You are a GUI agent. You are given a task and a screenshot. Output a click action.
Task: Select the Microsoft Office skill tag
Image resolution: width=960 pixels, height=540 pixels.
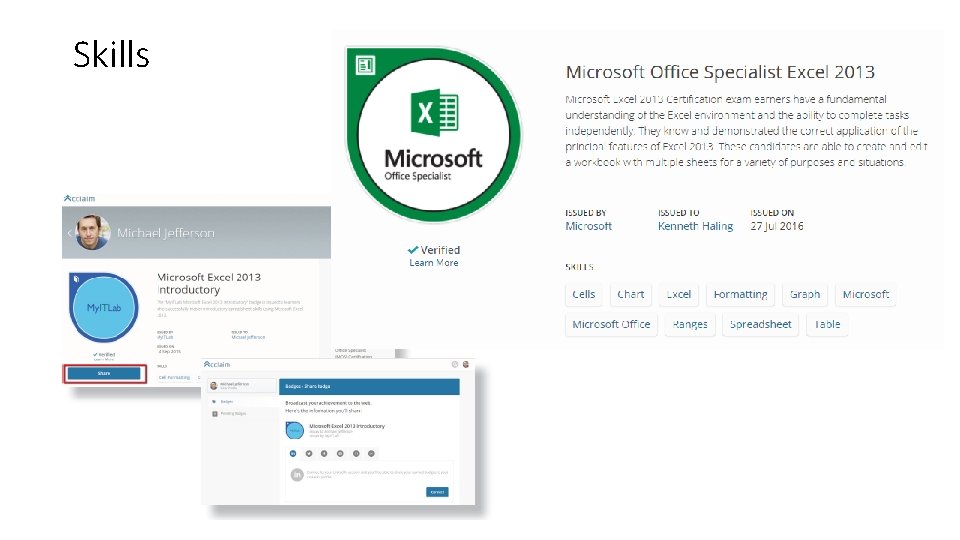click(611, 324)
